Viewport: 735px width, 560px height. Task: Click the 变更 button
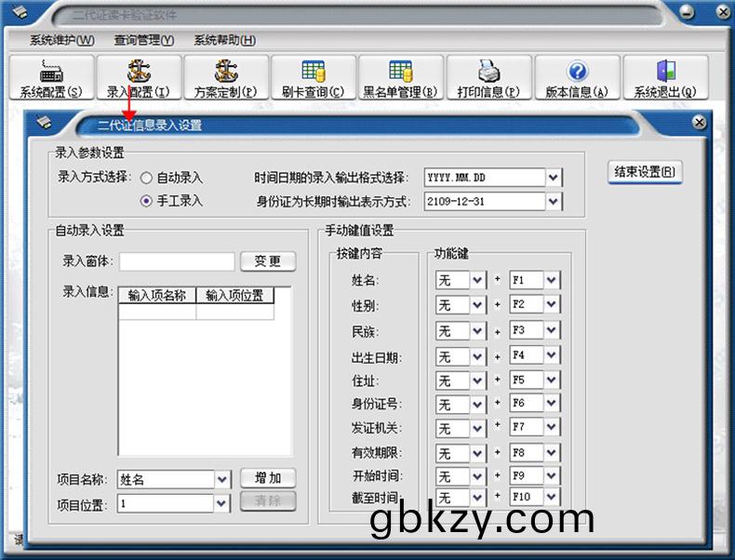pyautogui.click(x=268, y=261)
